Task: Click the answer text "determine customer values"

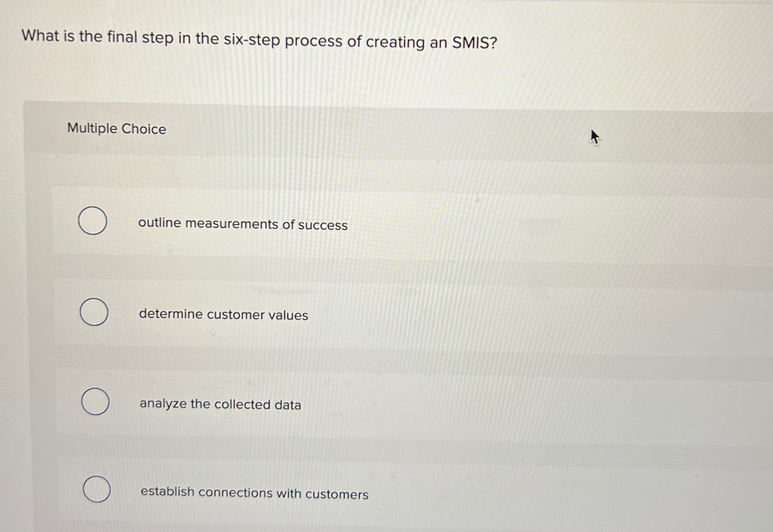Action: (x=223, y=315)
